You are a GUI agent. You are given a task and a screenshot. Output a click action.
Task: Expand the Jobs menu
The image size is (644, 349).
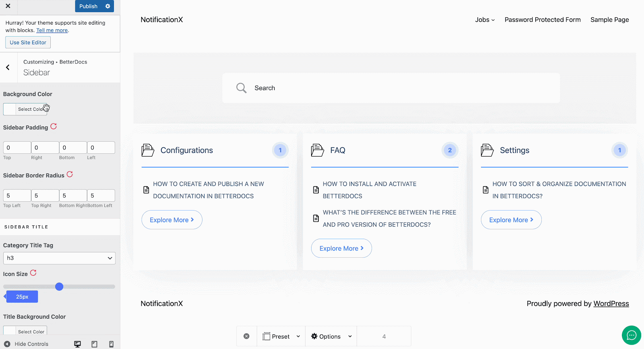pyautogui.click(x=485, y=20)
